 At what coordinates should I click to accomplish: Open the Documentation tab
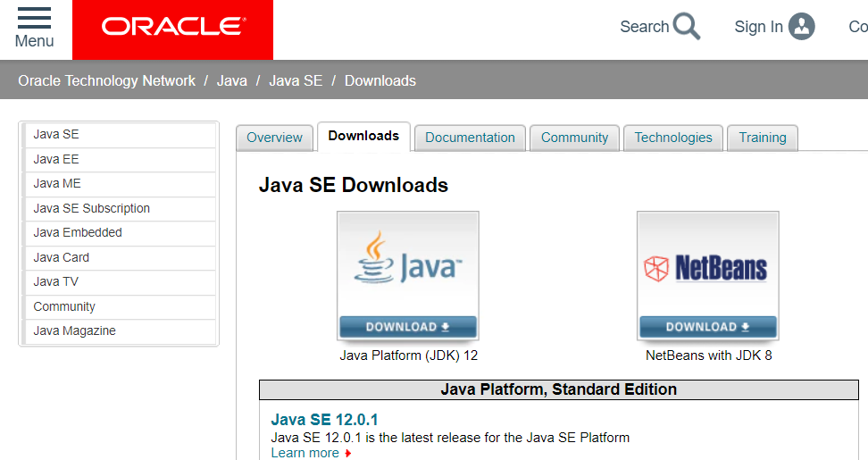tap(470, 138)
